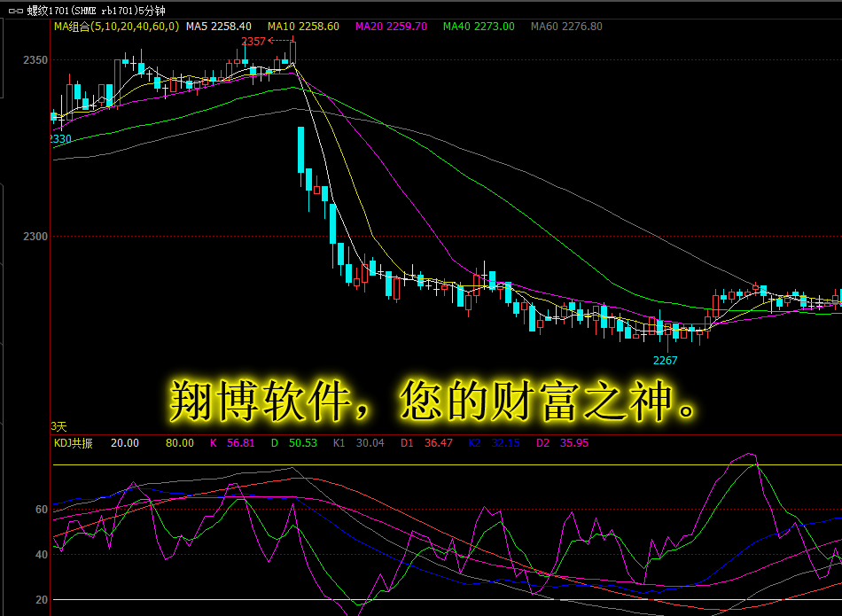Image resolution: width=842 pixels, height=616 pixels.
Task: Click the 2300 price axis label
Action: [x=35, y=237]
